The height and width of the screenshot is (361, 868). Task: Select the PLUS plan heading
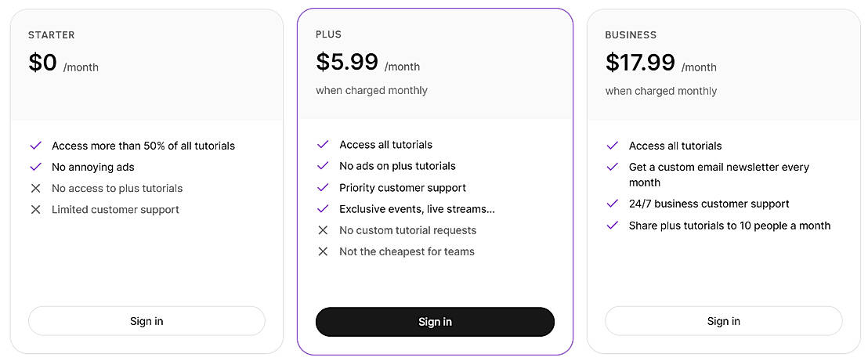[329, 34]
